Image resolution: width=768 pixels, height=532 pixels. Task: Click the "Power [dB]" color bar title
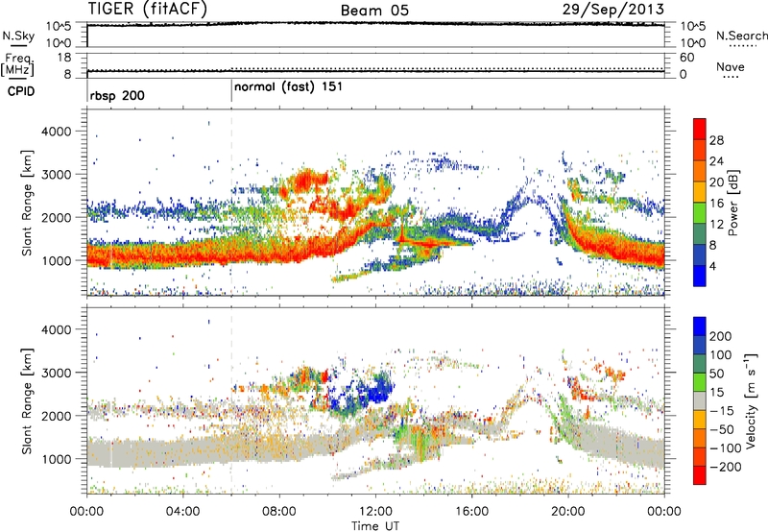tap(732, 203)
